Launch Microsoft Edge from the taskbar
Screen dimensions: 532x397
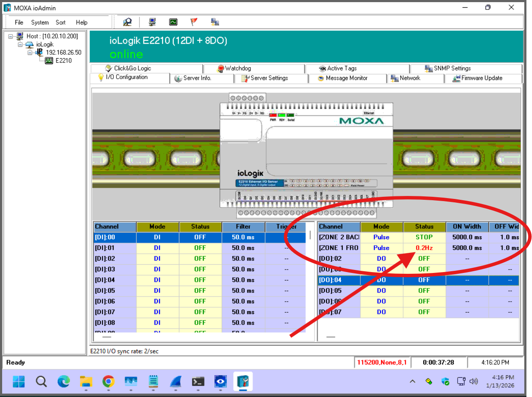pos(64,381)
